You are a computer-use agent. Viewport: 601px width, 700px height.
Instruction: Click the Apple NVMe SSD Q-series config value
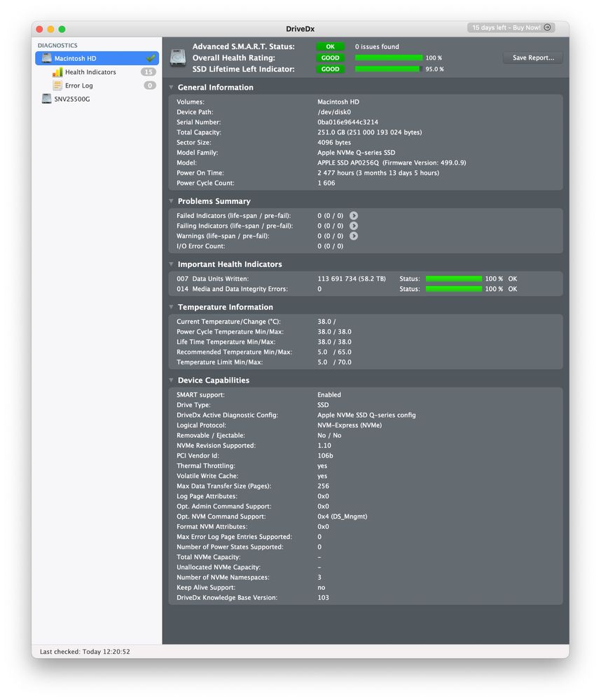coord(366,415)
